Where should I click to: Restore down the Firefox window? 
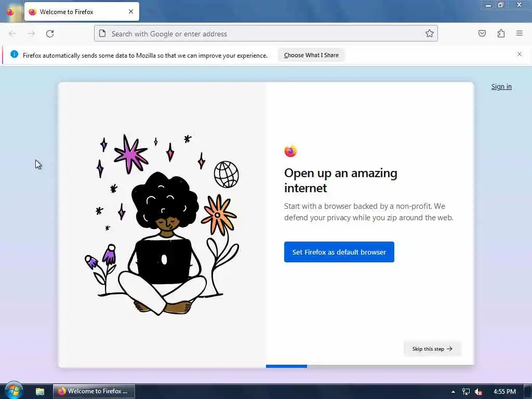pos(501,5)
